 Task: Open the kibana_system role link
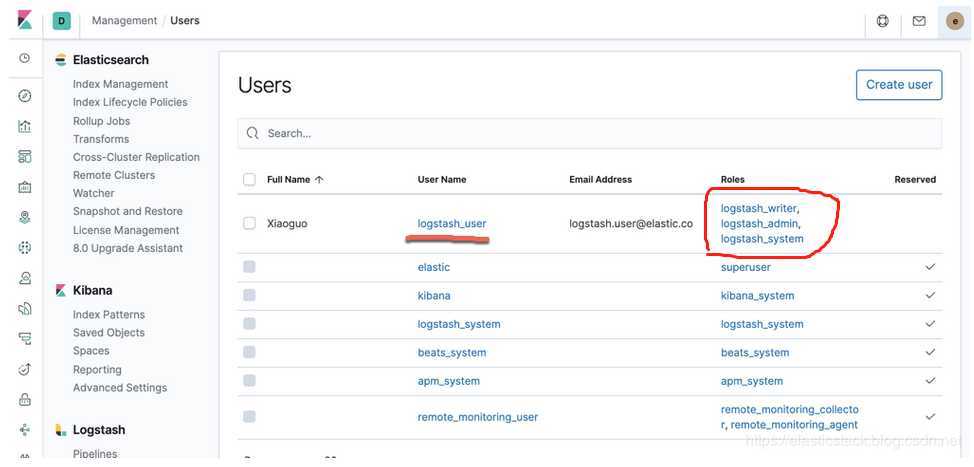tap(757, 296)
